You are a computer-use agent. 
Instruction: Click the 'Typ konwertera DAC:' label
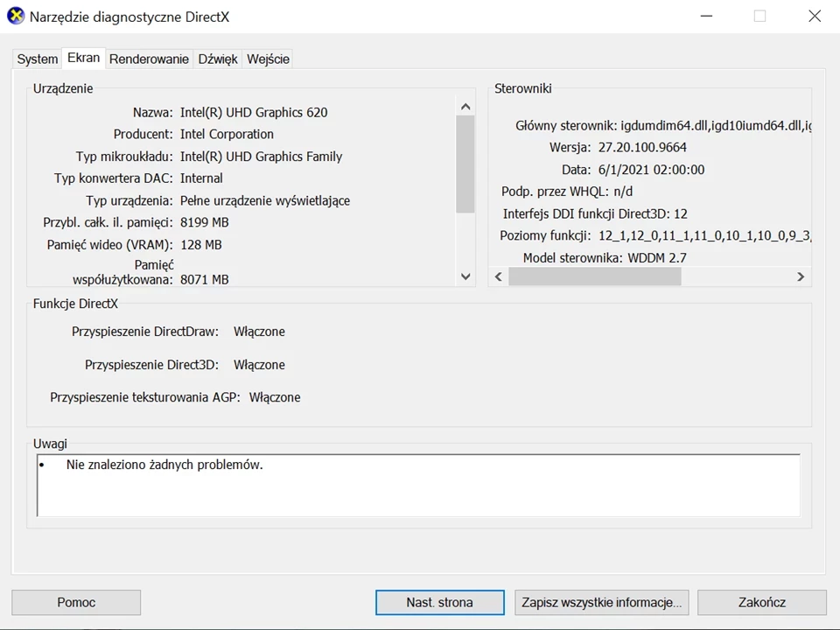pos(114,178)
